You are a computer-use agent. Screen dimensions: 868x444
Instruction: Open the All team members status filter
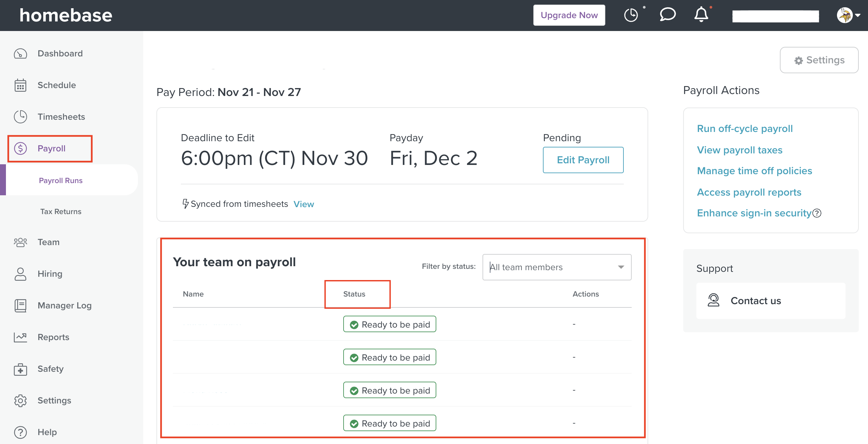coord(552,267)
